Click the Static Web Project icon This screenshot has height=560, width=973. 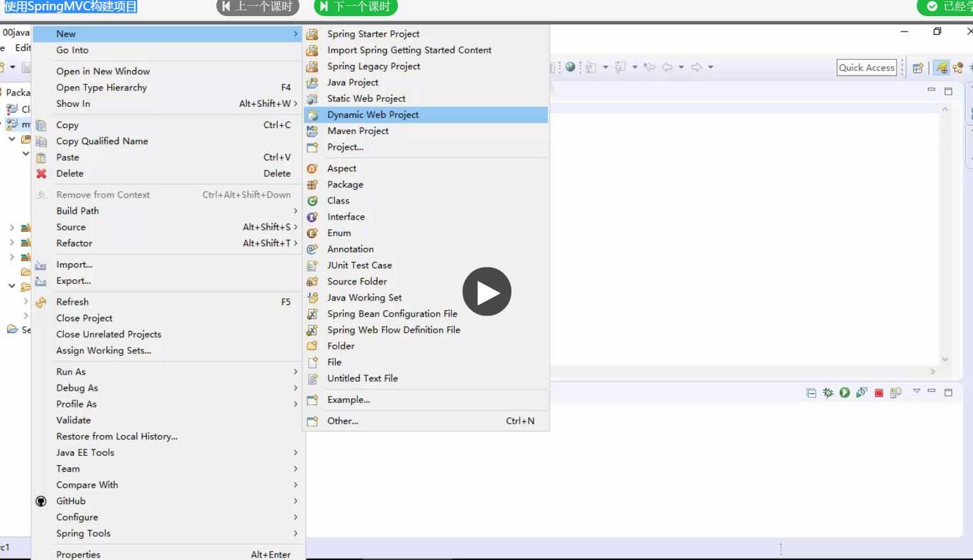(x=312, y=98)
